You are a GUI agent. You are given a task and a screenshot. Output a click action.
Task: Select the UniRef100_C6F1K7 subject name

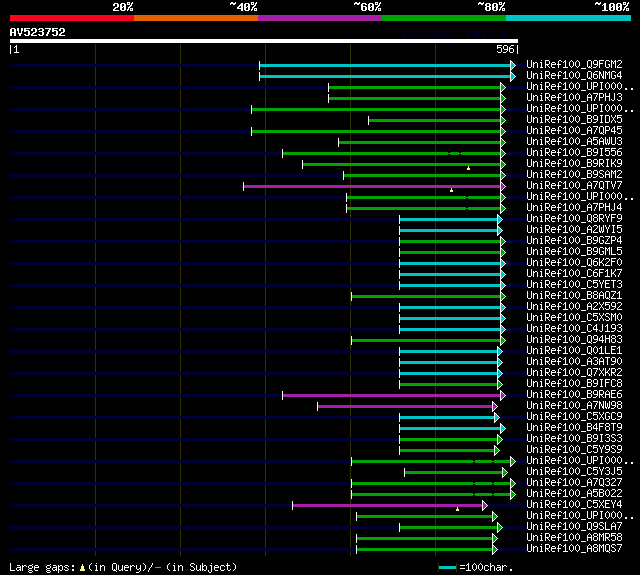click(x=574, y=274)
